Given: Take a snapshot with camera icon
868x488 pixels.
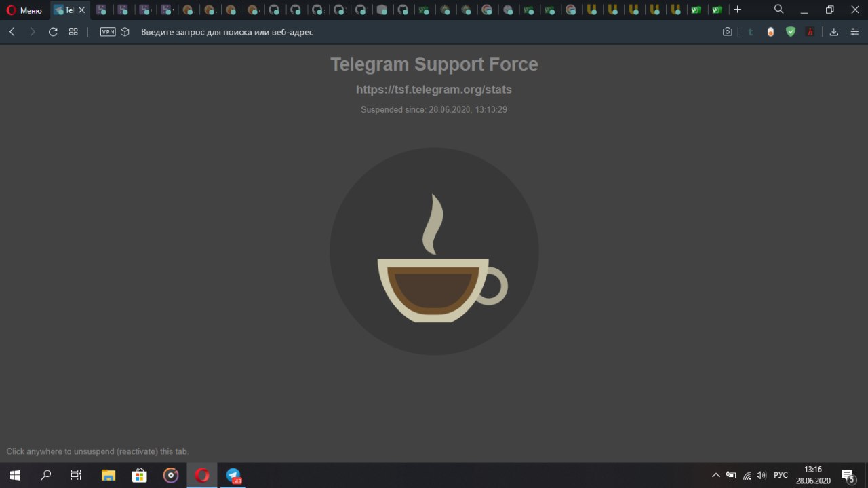Looking at the screenshot, I should 728,32.
